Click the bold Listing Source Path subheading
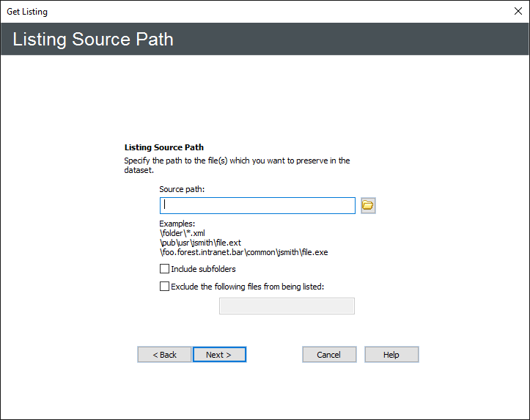This screenshot has width=530, height=420. tap(164, 147)
